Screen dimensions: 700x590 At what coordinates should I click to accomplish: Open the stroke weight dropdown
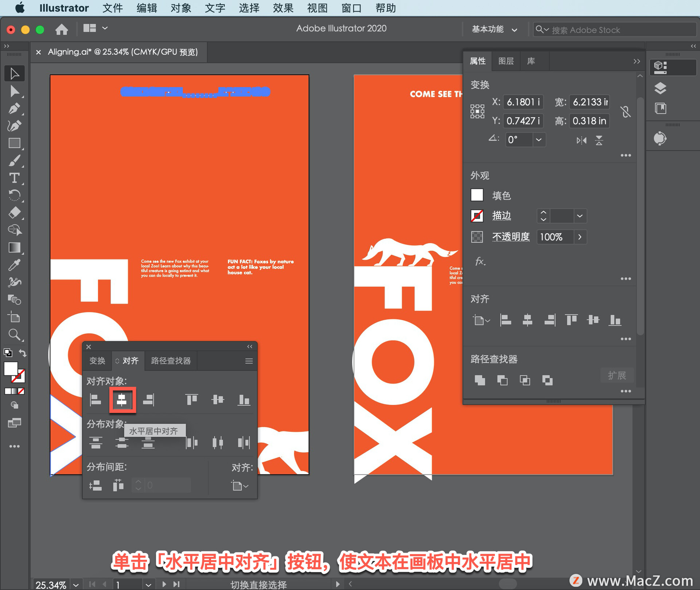coord(580,216)
